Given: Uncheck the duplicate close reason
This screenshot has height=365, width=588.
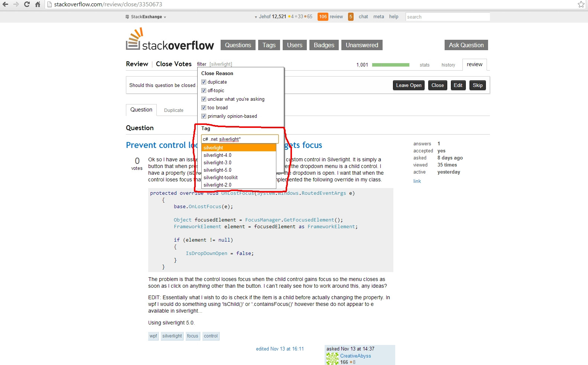Looking at the screenshot, I should click(204, 82).
